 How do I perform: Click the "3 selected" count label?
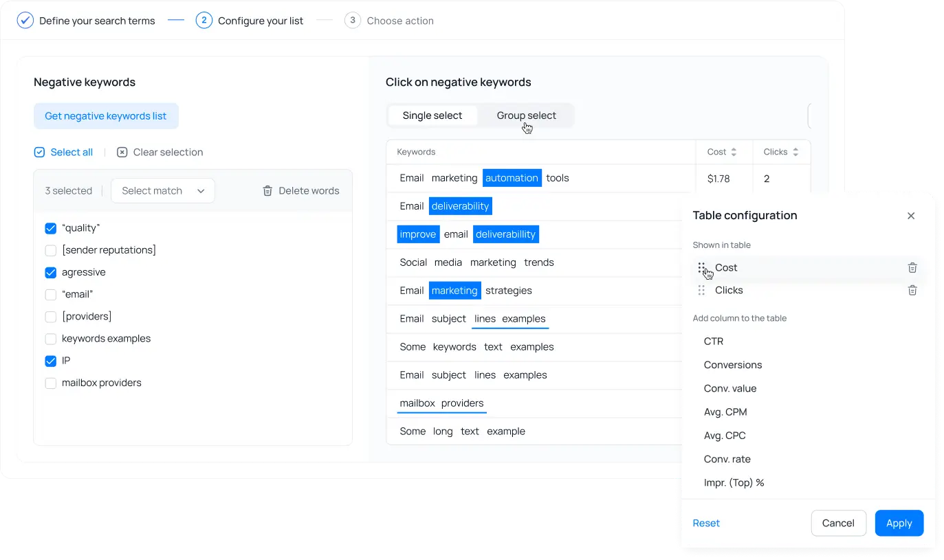(68, 191)
